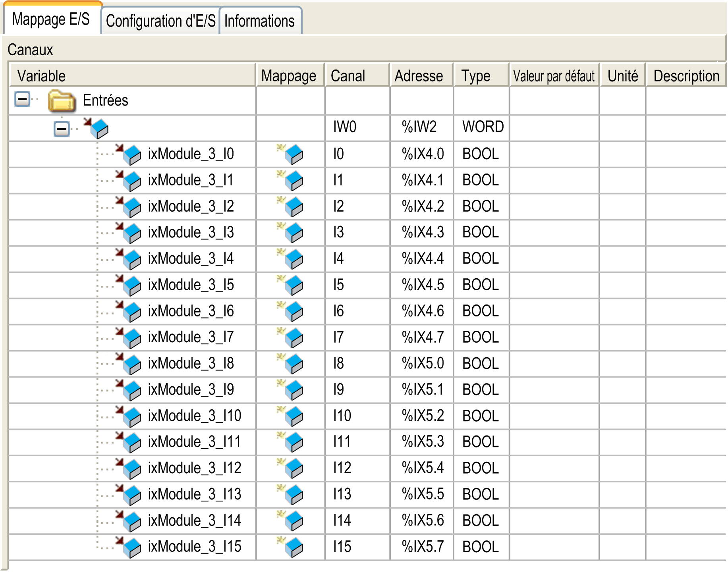The width and height of the screenshot is (728, 588).
Task: Click the mapping icon in row I12
Action: pyautogui.click(x=291, y=468)
